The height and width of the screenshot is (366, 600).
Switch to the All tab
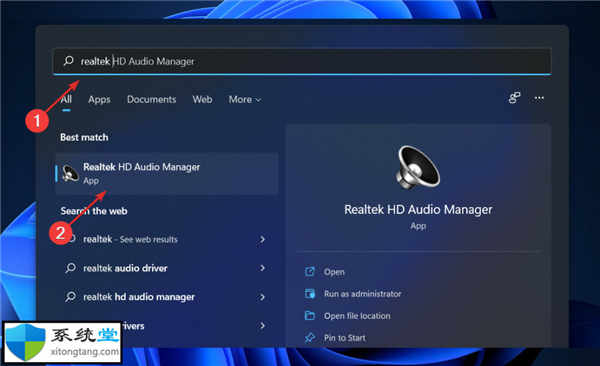tap(66, 100)
